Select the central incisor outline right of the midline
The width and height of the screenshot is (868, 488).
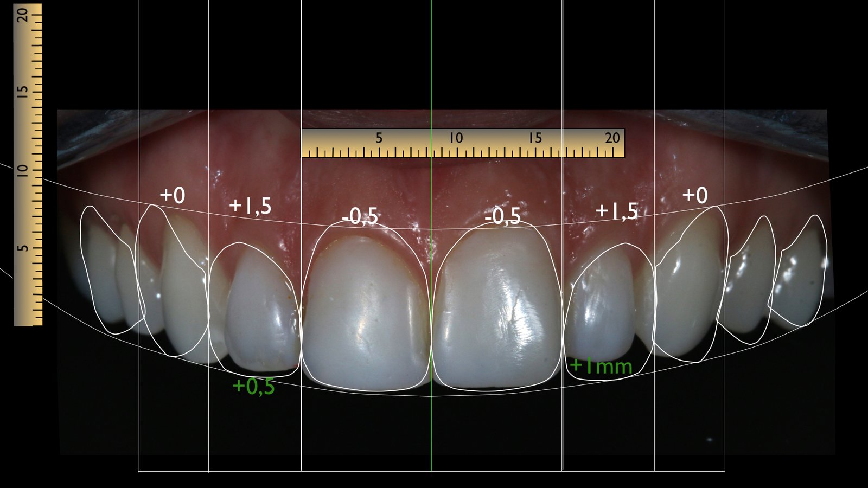[x=497, y=307]
